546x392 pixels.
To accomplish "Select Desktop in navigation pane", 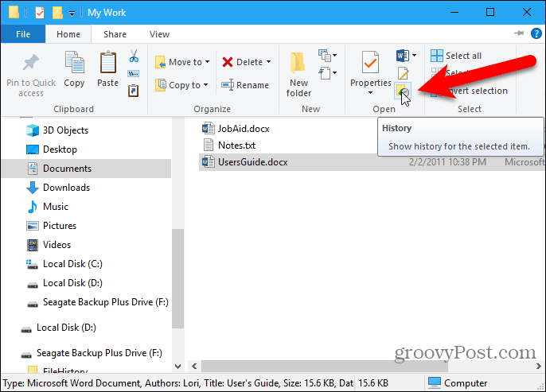I will 52,149.
